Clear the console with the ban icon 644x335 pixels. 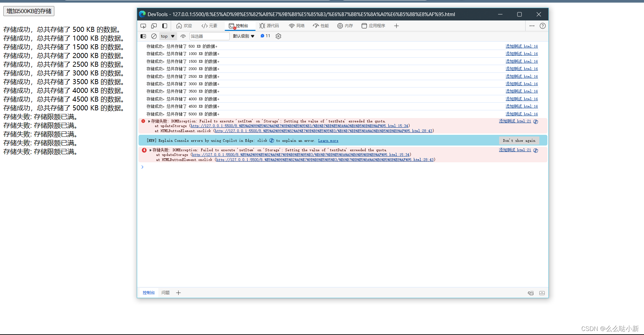click(154, 36)
